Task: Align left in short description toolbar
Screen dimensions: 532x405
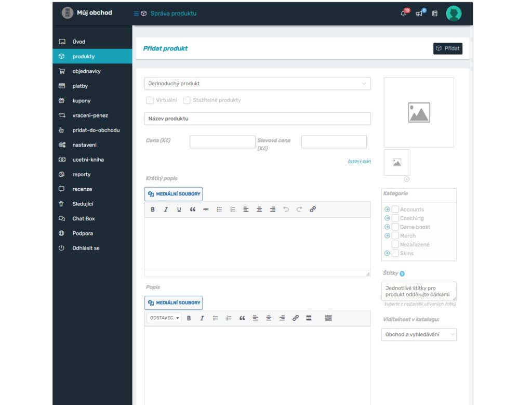Action: click(246, 210)
